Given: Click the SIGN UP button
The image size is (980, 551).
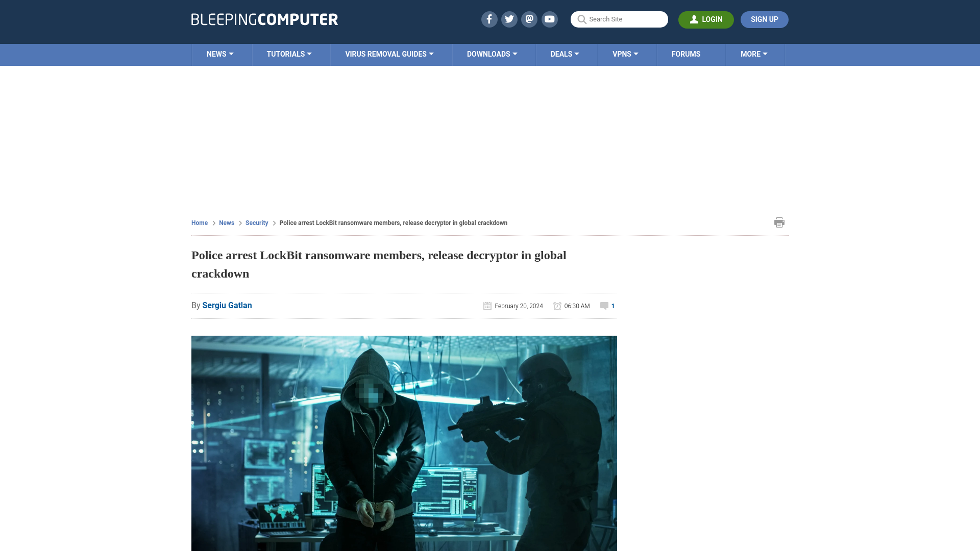Looking at the screenshot, I should click(x=765, y=19).
